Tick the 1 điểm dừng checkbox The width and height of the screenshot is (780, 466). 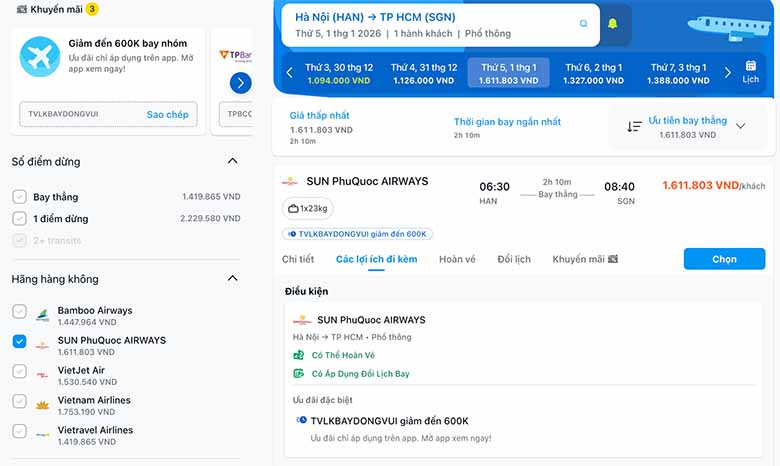pyautogui.click(x=19, y=219)
